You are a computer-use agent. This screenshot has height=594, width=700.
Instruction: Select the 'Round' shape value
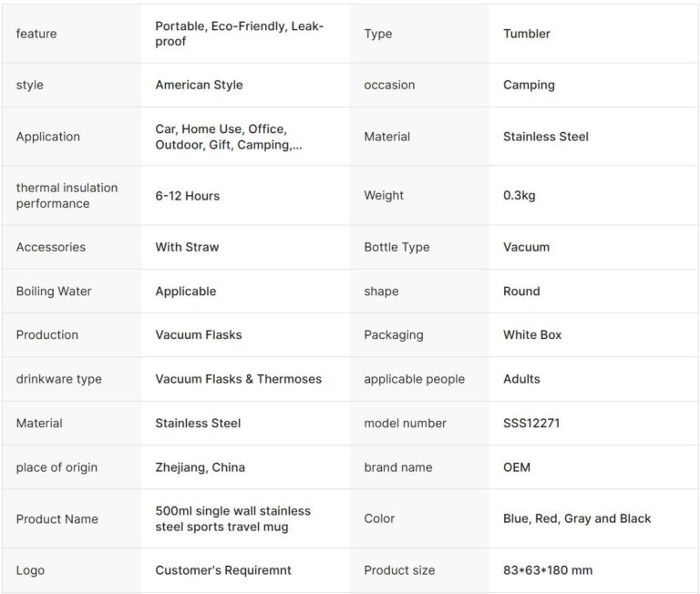521,292
